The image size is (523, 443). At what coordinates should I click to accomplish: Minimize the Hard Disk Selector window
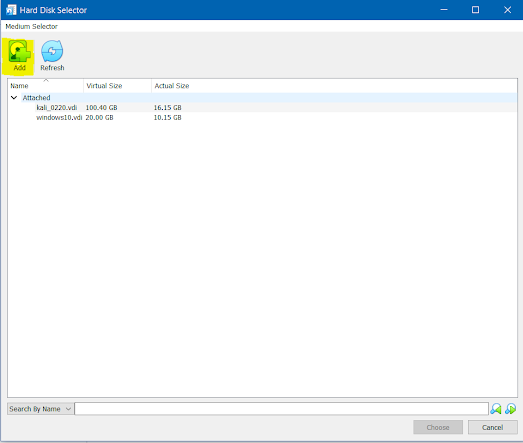coord(444,10)
